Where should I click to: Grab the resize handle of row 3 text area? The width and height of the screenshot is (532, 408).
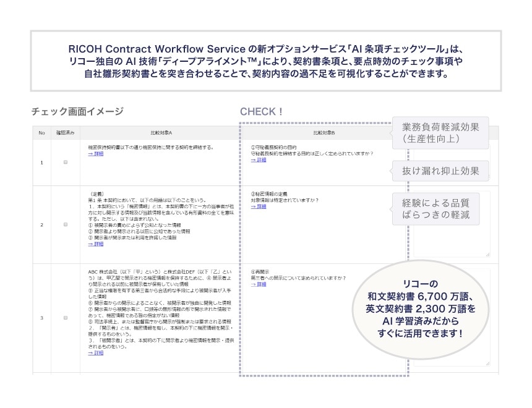[x=487, y=363]
